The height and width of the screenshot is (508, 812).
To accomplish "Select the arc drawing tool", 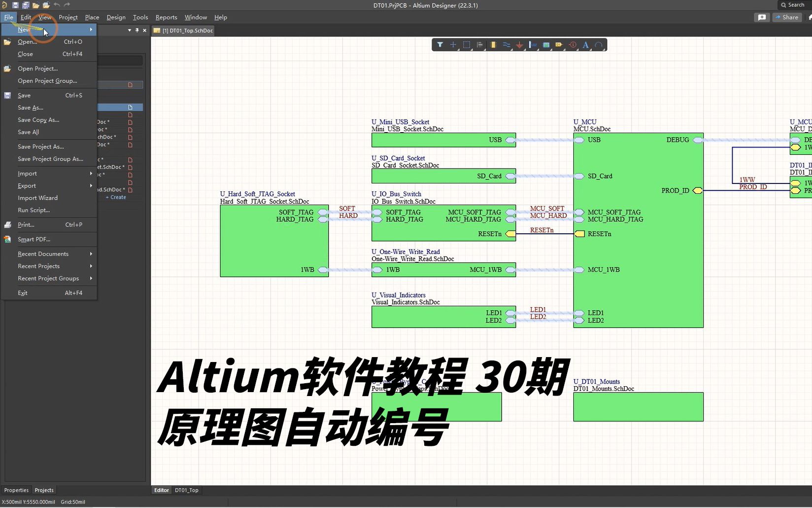I will pyautogui.click(x=599, y=45).
